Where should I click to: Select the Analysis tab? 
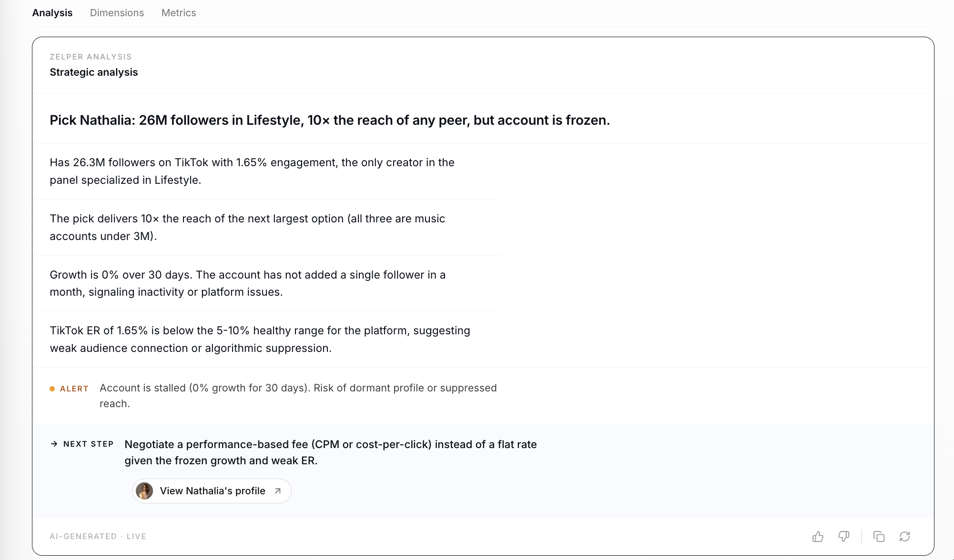(52, 13)
